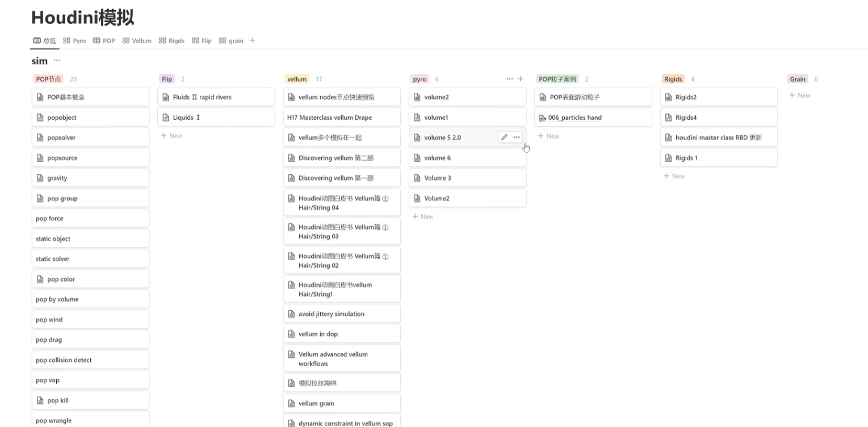Image resolution: width=868 pixels, height=427 pixels.
Task: Add a new card under the Flip column
Action: tap(171, 136)
